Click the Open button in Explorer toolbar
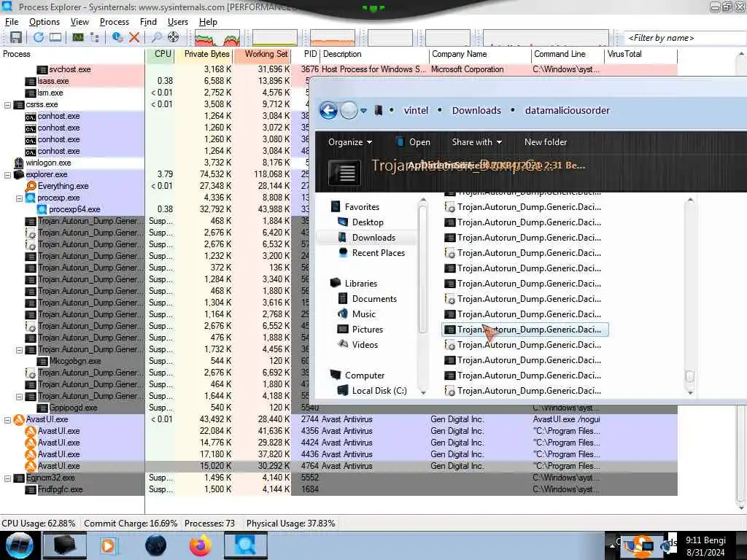 413,142
